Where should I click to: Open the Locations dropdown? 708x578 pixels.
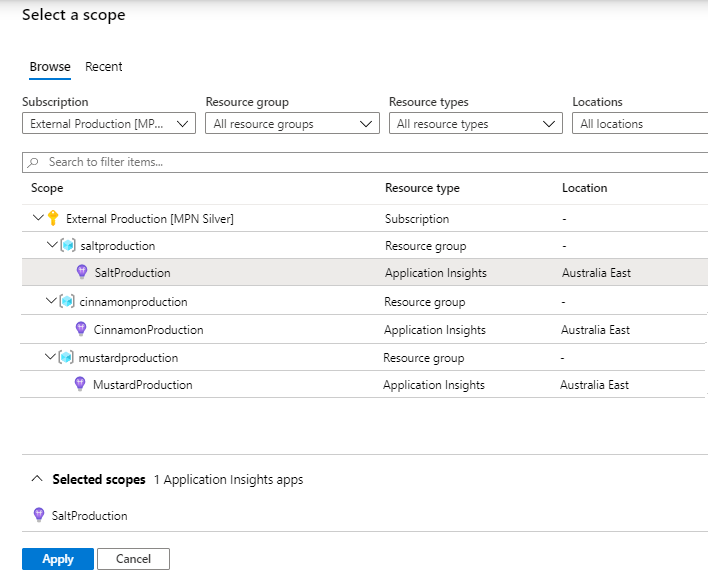pos(640,123)
